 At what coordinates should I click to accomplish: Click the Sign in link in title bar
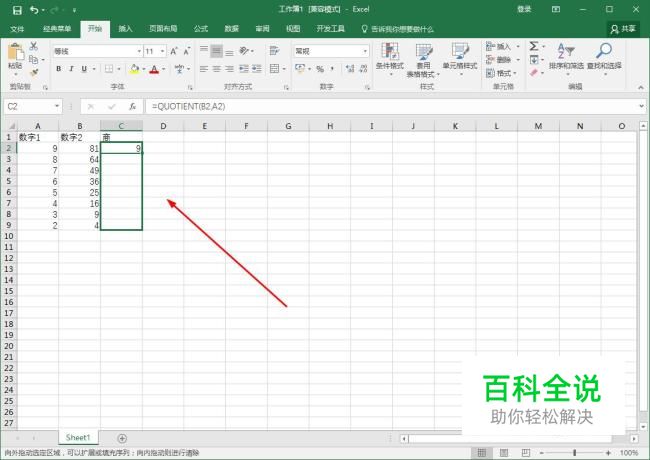pos(524,9)
